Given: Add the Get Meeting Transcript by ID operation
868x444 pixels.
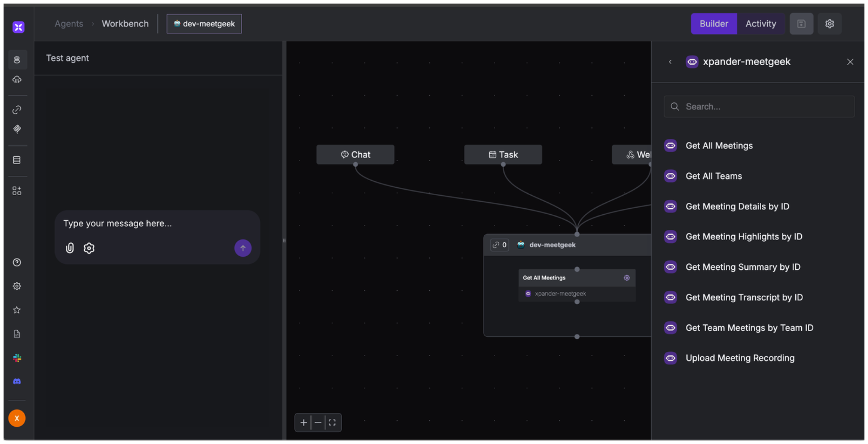Looking at the screenshot, I should pos(744,297).
